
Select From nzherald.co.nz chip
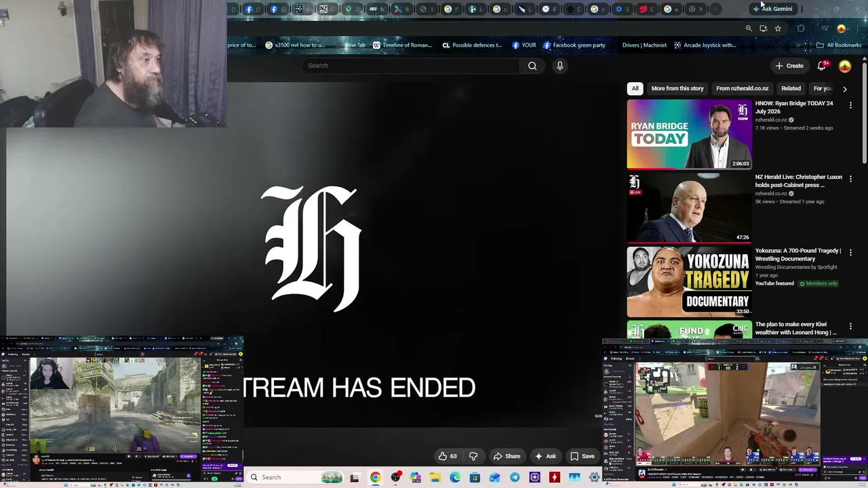pos(743,88)
